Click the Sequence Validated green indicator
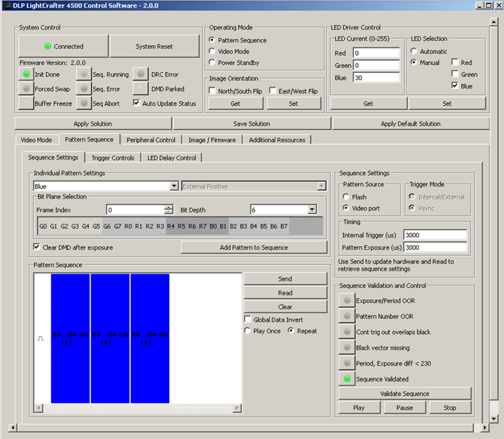Screen dimensions: 504x439 [346, 379]
